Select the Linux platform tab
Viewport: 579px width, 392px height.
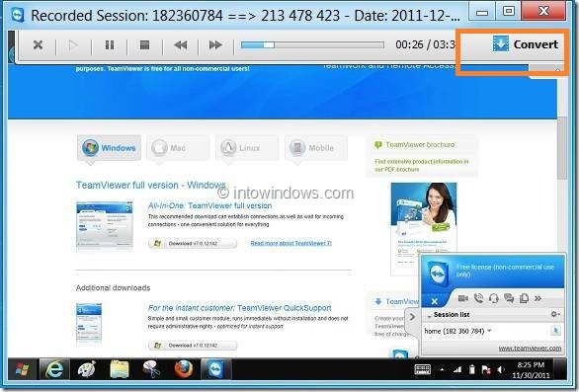247,148
